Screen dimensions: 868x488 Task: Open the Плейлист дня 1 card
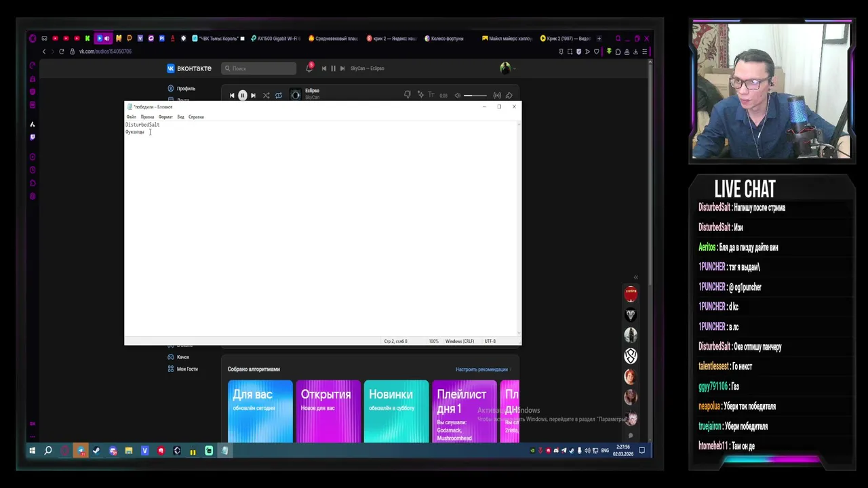tap(465, 411)
